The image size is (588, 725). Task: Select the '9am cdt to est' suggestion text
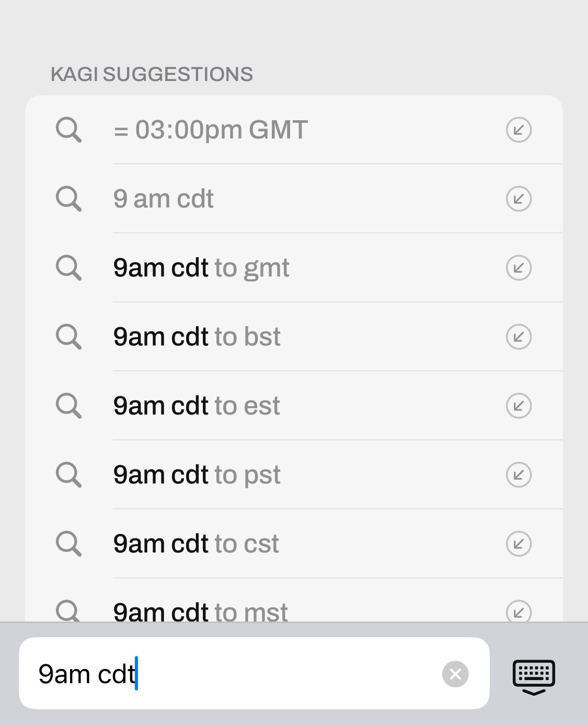point(197,406)
